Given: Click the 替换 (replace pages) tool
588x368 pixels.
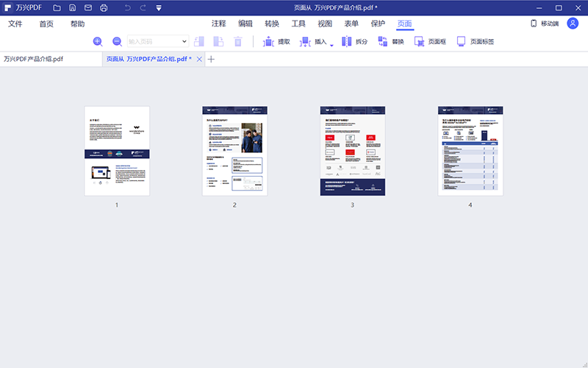Looking at the screenshot, I should click(x=390, y=42).
